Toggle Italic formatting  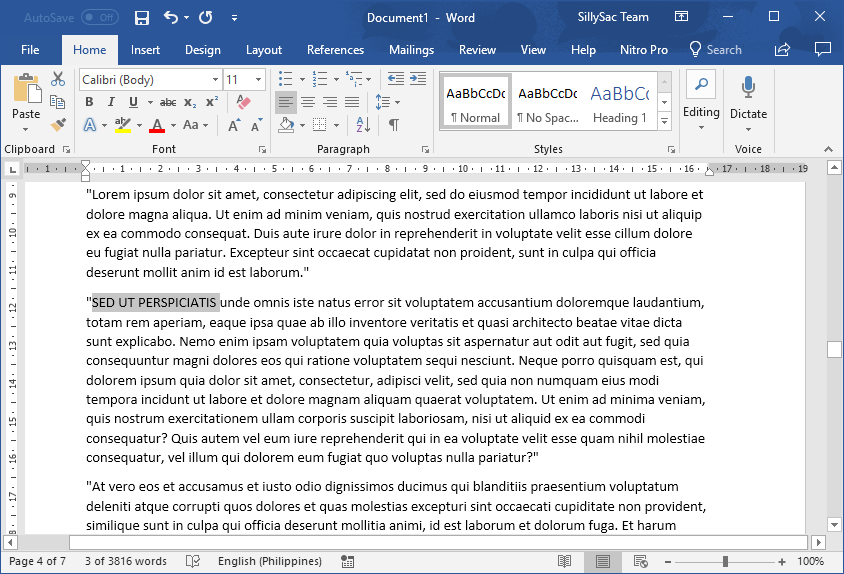click(111, 102)
